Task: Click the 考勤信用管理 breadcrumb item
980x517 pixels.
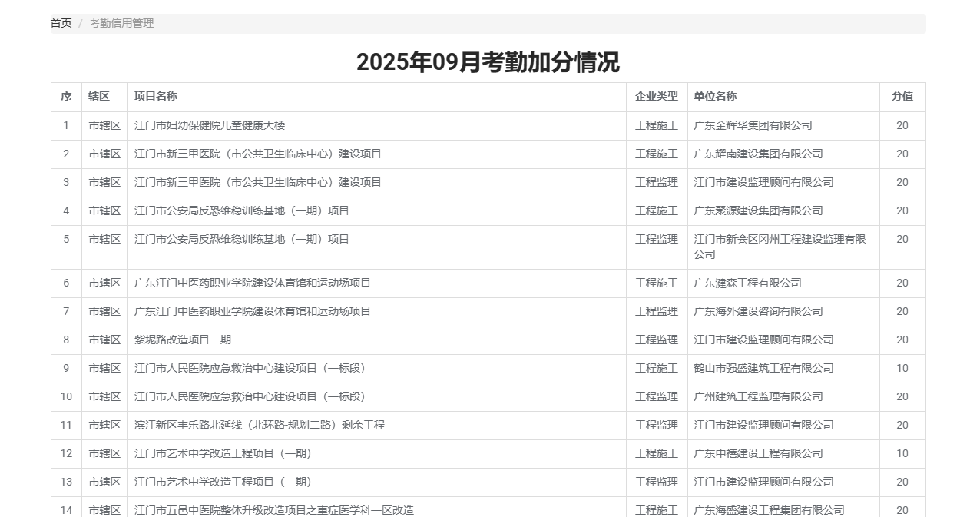Action: pyautogui.click(x=121, y=23)
